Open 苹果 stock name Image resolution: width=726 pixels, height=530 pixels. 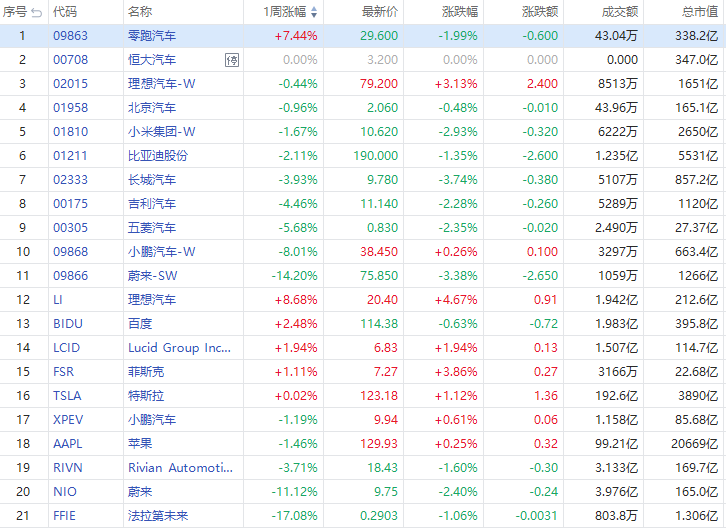(x=140, y=444)
